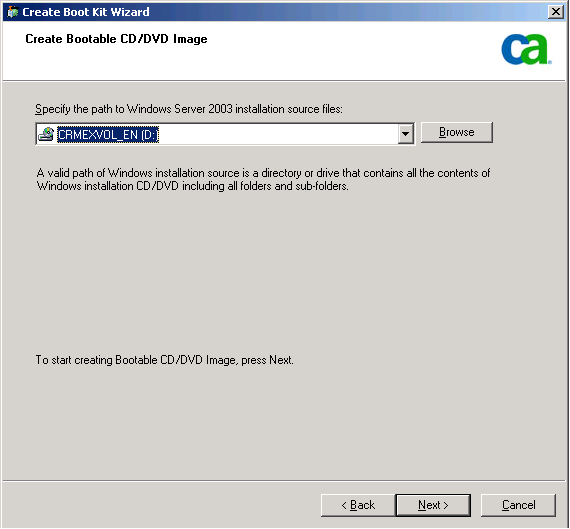570x529 pixels.
Task: Click the 'A valid path of Windows installation source' description
Action: tap(263, 179)
